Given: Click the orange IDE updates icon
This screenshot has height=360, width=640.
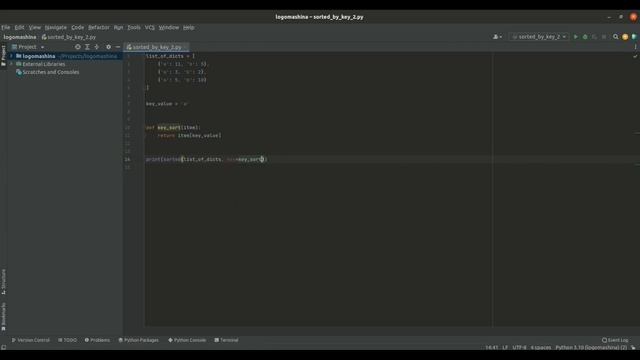Looking at the screenshot, I should point(625,37).
